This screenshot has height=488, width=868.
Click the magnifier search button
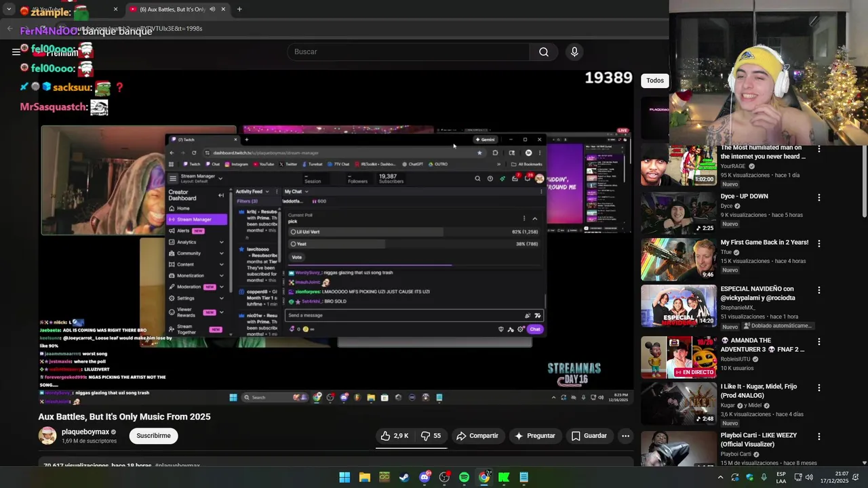tap(544, 52)
